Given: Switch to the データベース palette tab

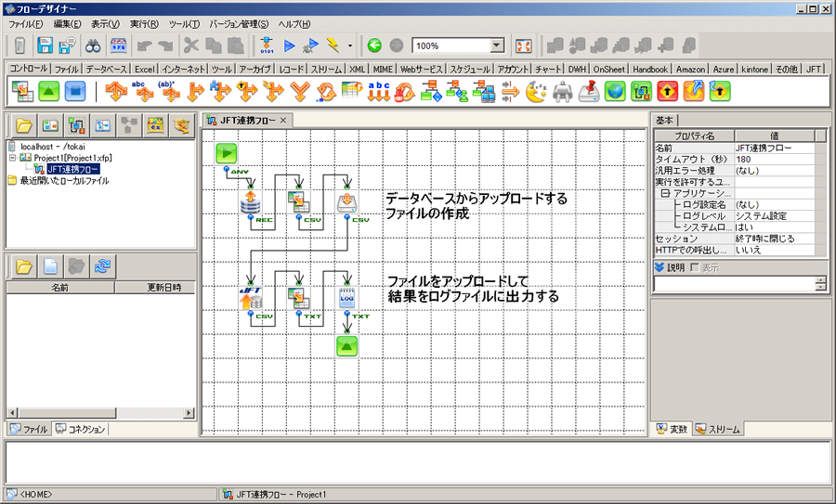Looking at the screenshot, I should (107, 69).
